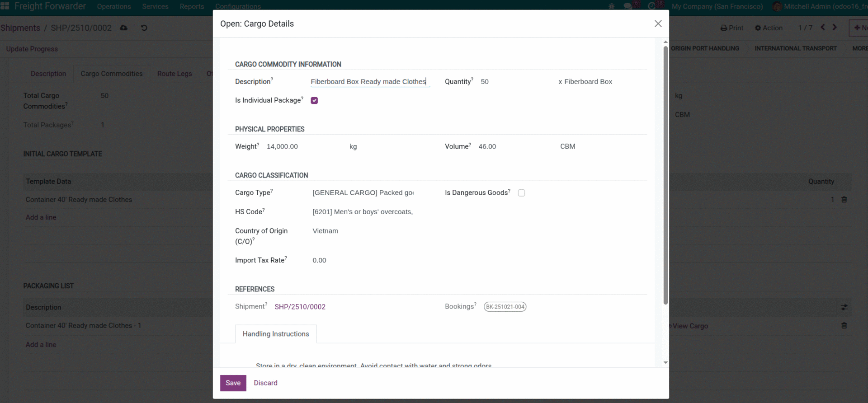The height and width of the screenshot is (403, 868).
Task: Click the dialog vertical scrollbar
Action: click(x=665, y=176)
